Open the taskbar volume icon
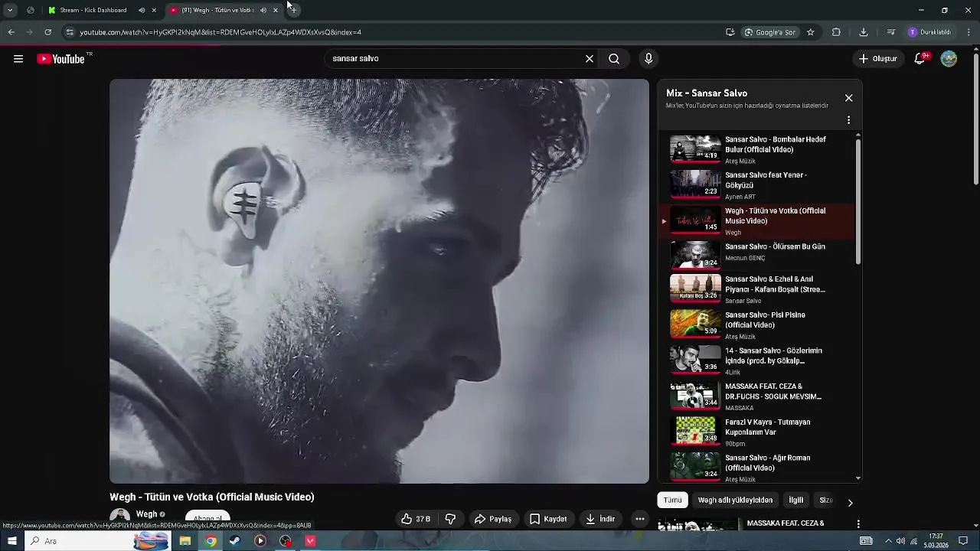Screen dimensions: 980x551 pos(900,541)
